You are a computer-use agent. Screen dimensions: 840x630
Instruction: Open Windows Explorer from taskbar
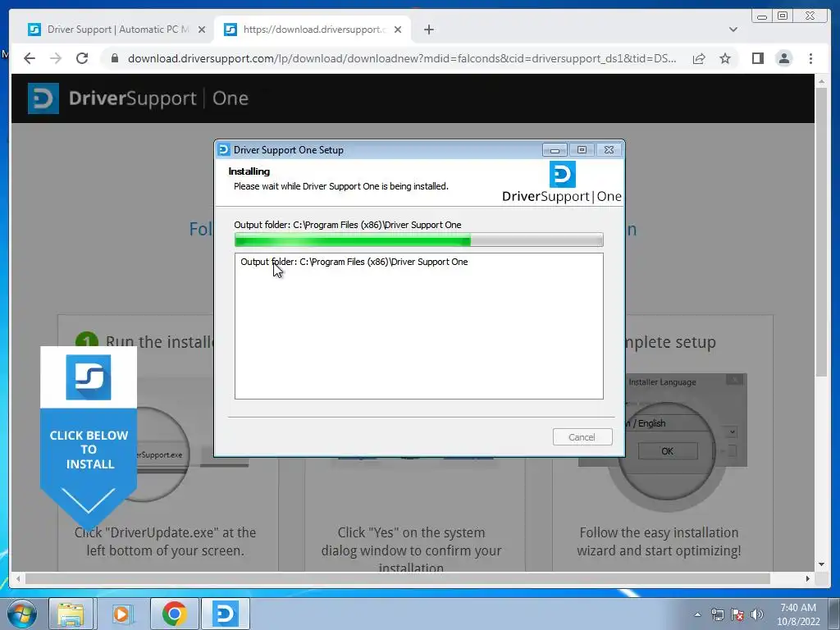pos(71,614)
